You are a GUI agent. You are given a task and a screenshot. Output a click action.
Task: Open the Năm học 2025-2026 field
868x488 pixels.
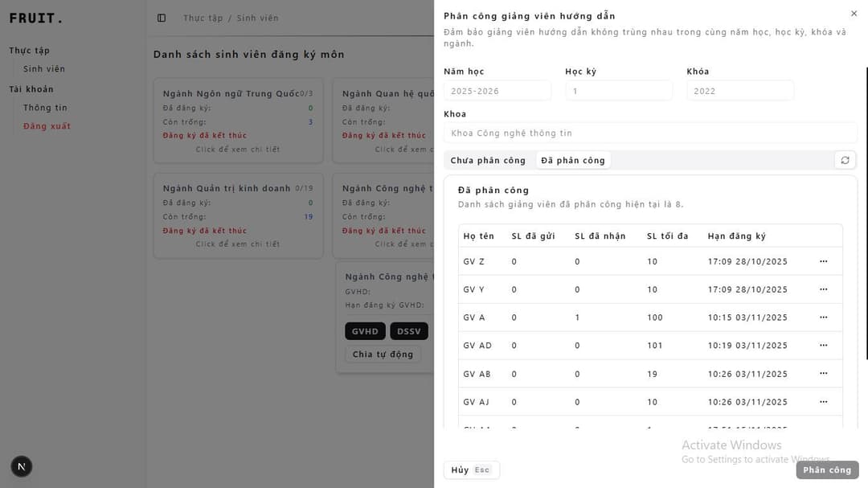tap(497, 91)
